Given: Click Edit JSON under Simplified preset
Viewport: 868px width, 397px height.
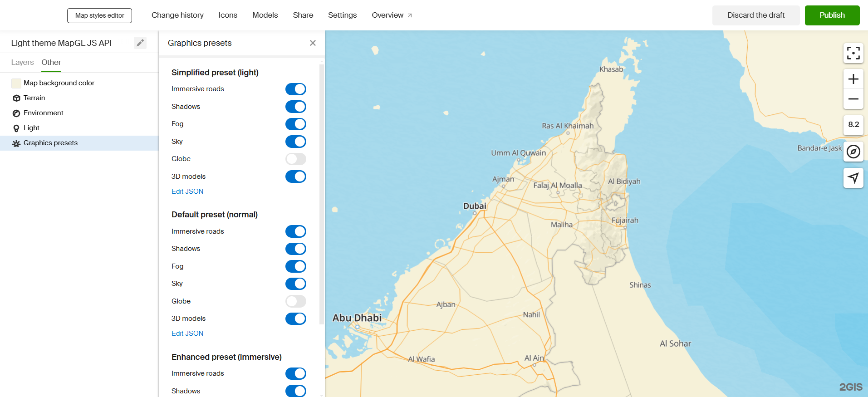Looking at the screenshot, I should [x=187, y=191].
